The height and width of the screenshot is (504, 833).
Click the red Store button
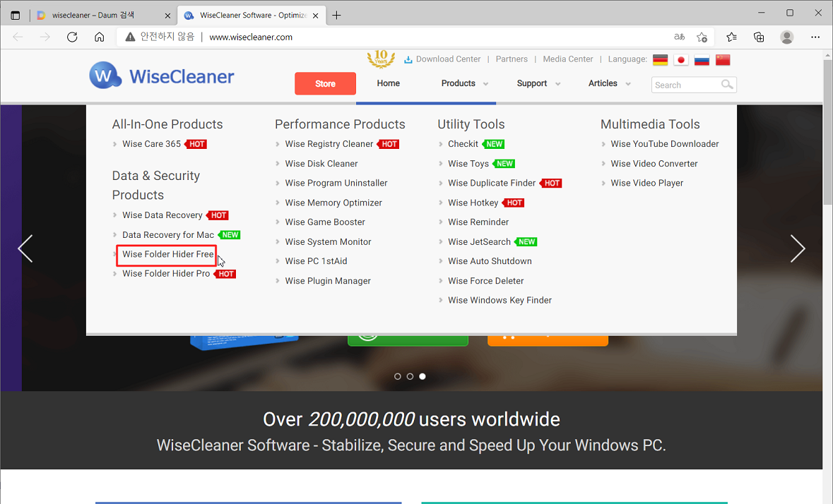pos(325,83)
